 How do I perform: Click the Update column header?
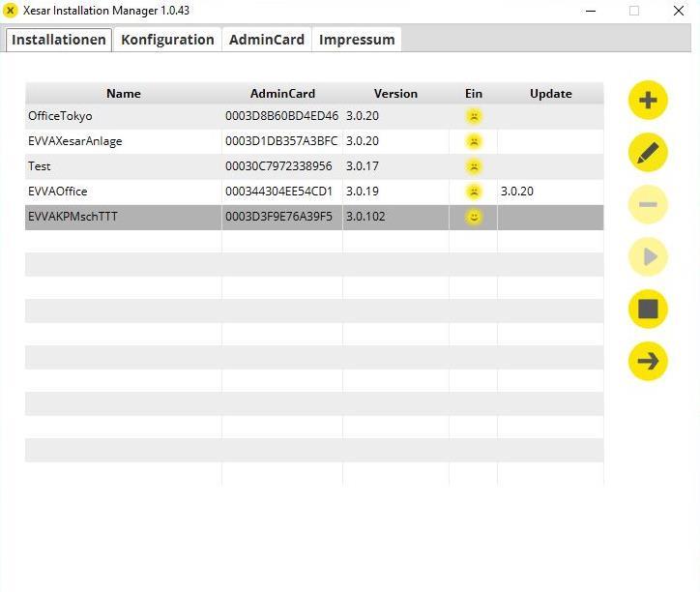550,94
